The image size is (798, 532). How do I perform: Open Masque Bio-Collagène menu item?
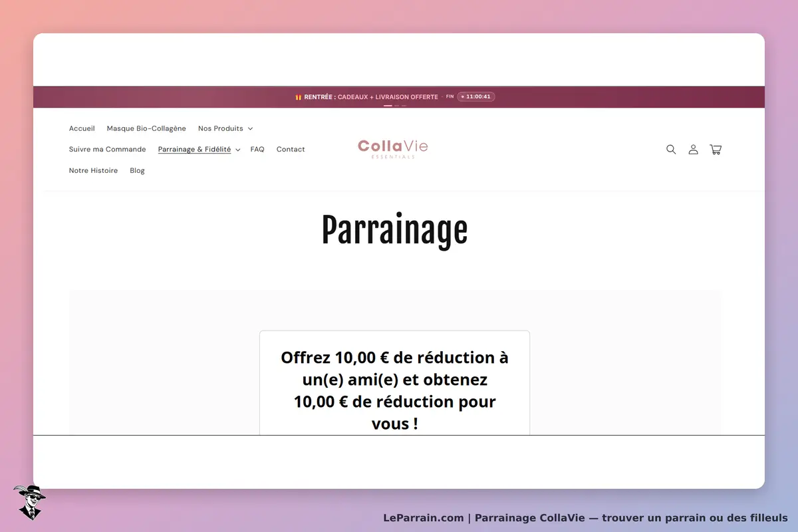[x=146, y=128]
